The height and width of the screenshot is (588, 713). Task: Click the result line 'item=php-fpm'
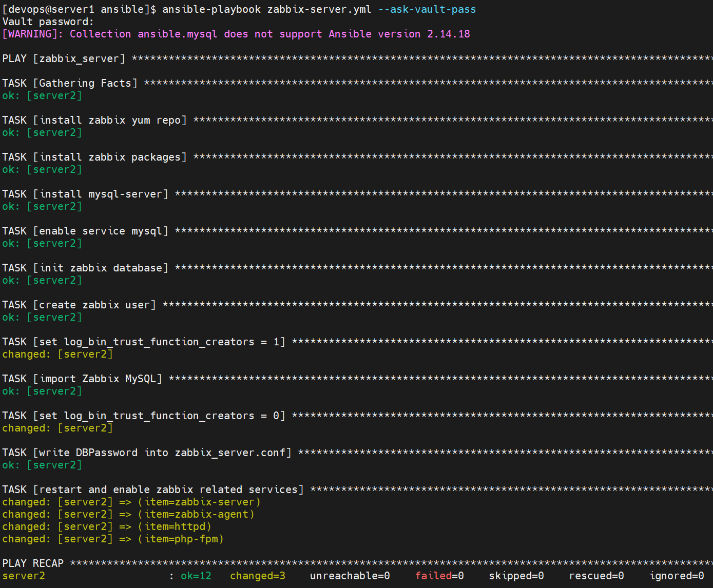point(113,539)
